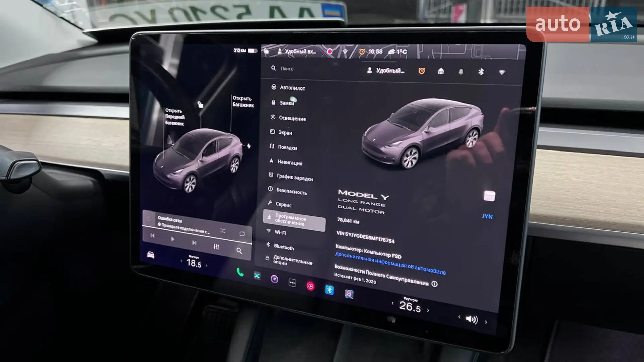Tap the media search magnifier icon

[x=239, y=250]
